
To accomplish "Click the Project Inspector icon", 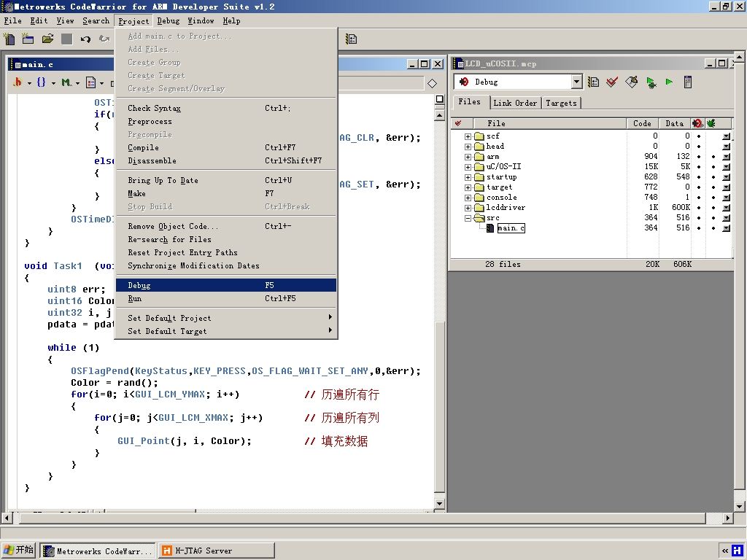I will point(687,82).
